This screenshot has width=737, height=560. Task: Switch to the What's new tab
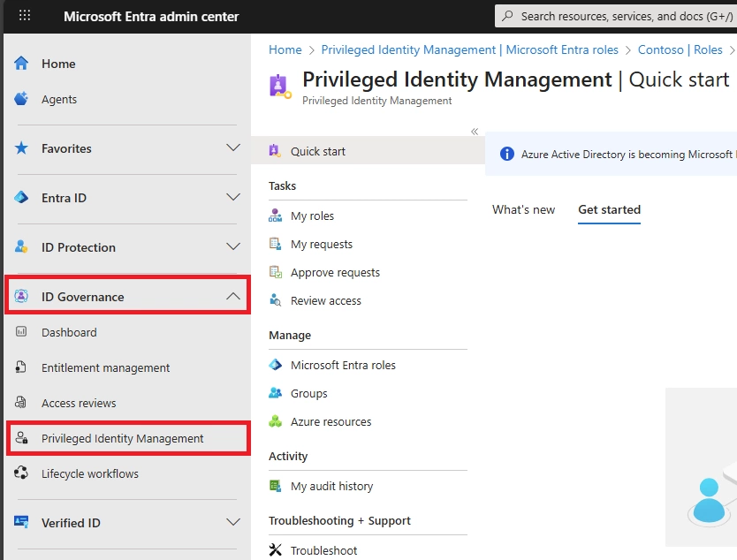click(523, 209)
